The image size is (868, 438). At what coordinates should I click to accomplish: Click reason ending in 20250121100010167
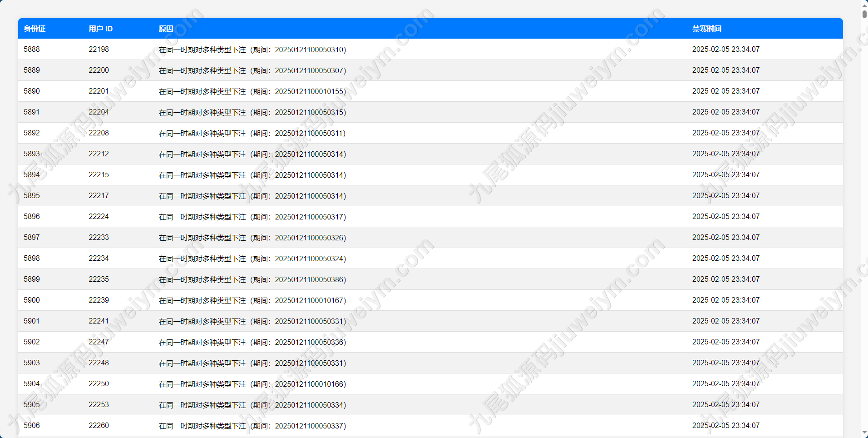(252, 300)
